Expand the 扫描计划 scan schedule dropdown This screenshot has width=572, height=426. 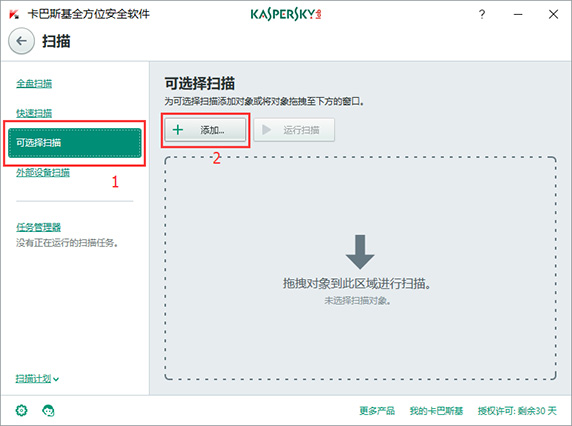[x=37, y=379]
